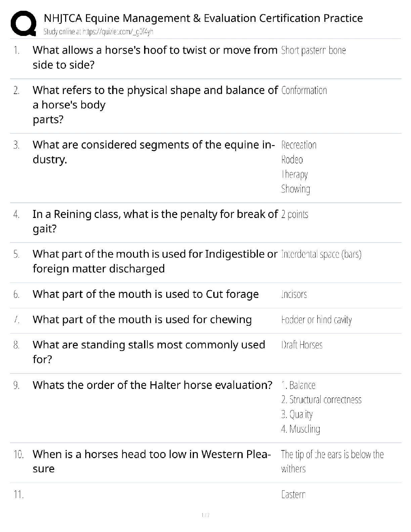Click the "Eastern" answer in row 11

click(293, 494)
